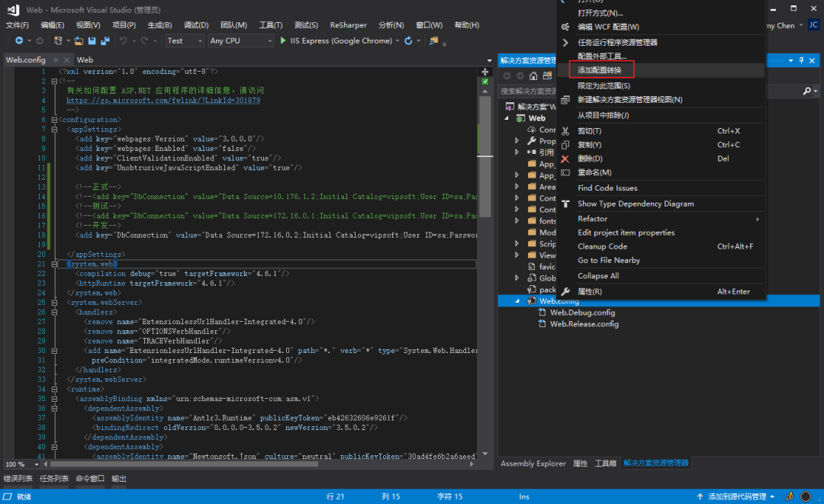
Task: Click the browser Refresh icon in the toolbar
Action: tap(408, 40)
